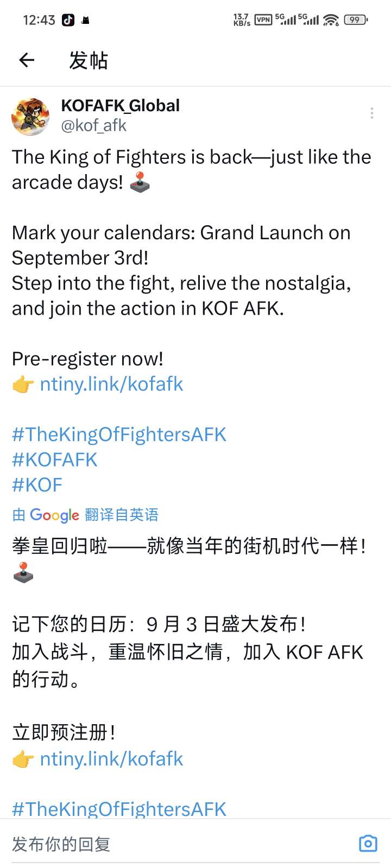
Task: Tap the cat notification icon in status bar
Action: 85,21
